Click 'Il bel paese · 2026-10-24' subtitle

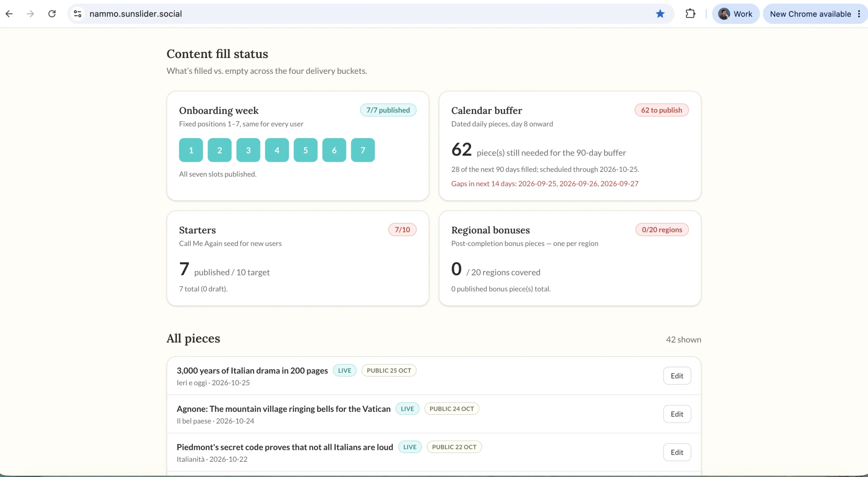(215, 421)
